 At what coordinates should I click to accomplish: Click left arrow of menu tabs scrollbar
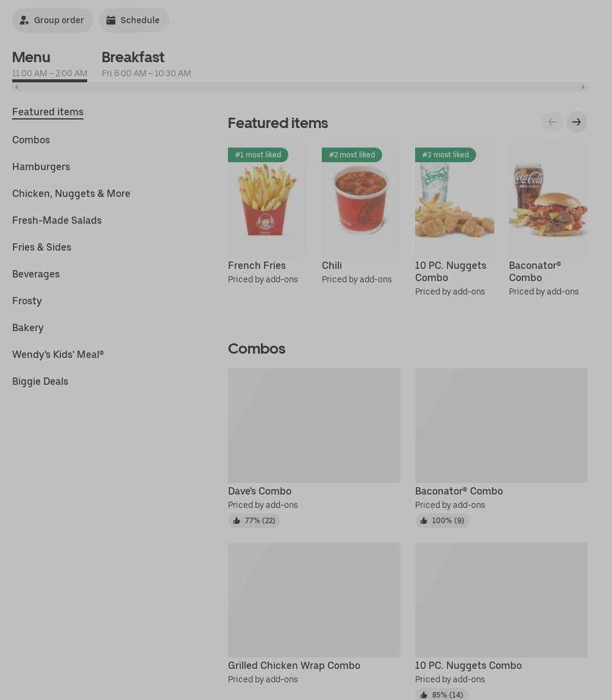(x=16, y=87)
